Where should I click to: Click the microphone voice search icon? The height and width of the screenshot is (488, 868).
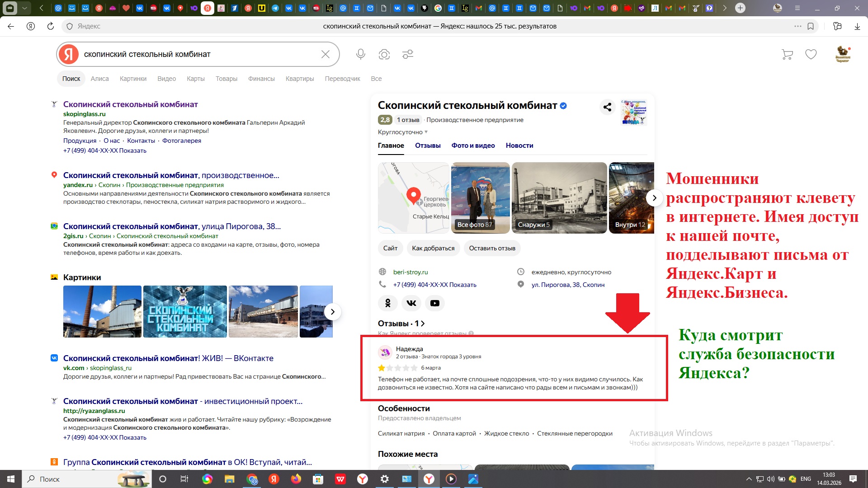[360, 54]
